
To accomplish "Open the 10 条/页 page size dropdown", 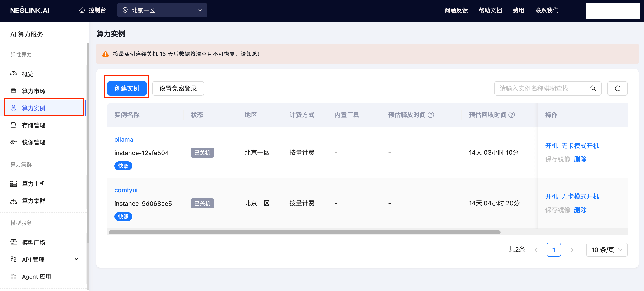I will 607,250.
